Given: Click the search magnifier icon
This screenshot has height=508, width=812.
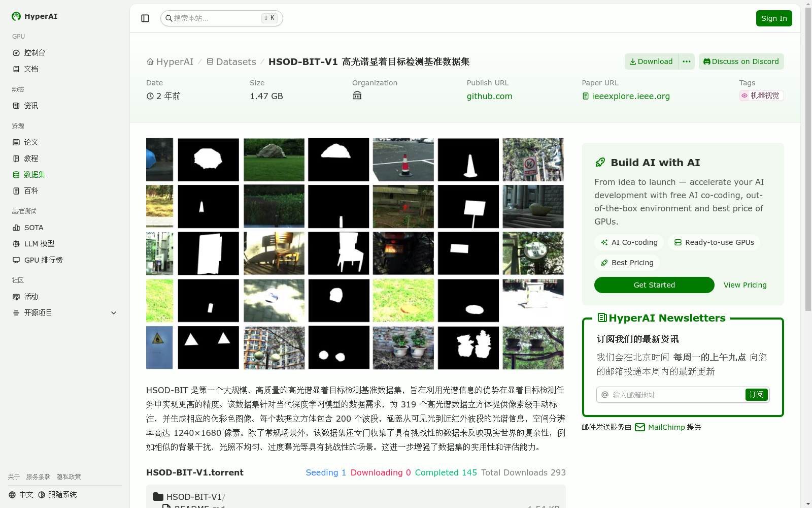Looking at the screenshot, I should point(169,18).
